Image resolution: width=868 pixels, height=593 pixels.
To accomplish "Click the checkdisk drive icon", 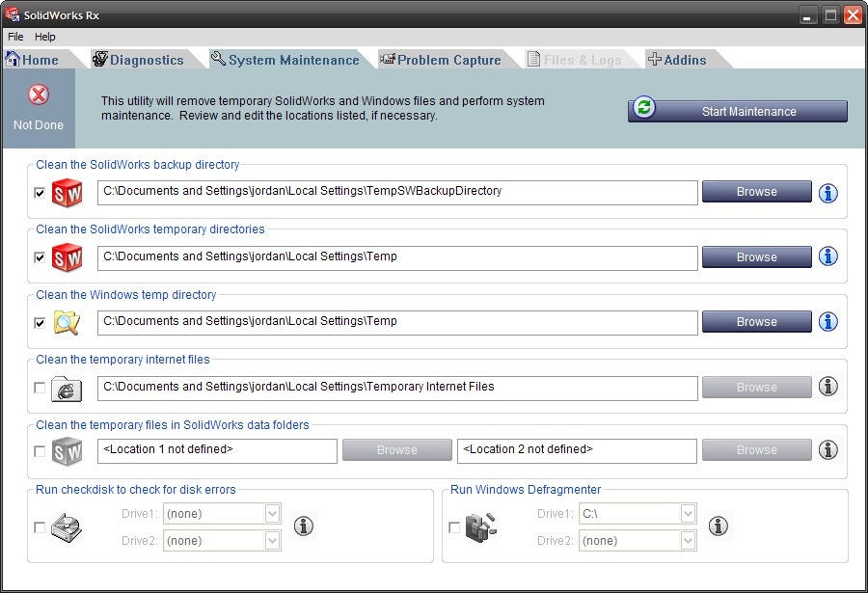I will pos(67,527).
